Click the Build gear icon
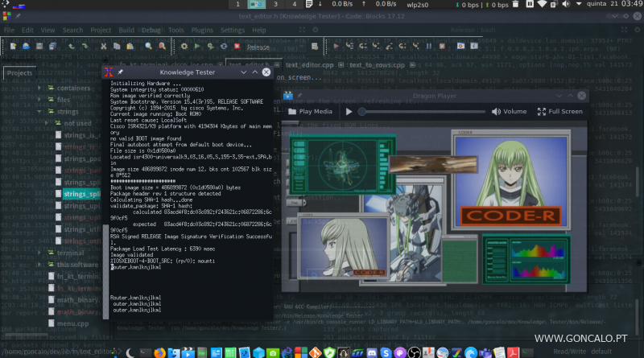Screen dimensions: 644x358 (184, 47)
